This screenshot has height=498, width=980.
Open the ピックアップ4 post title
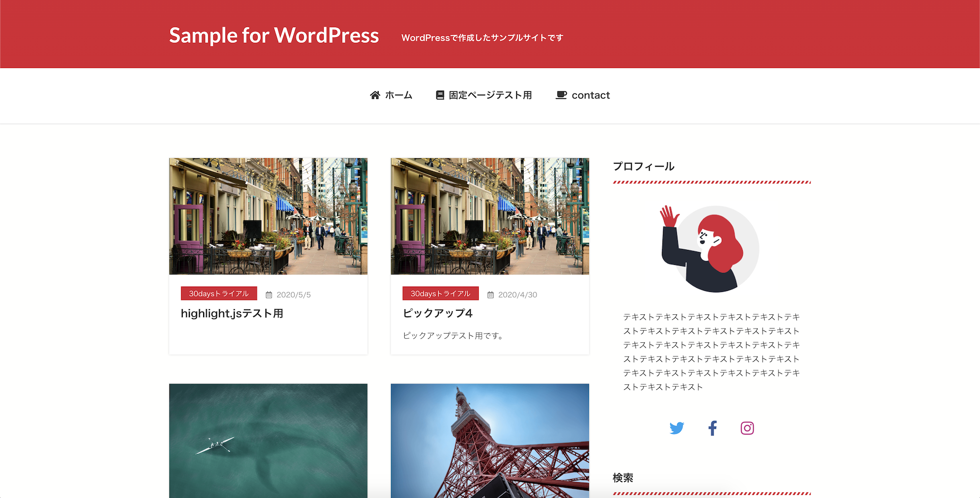pyautogui.click(x=438, y=313)
